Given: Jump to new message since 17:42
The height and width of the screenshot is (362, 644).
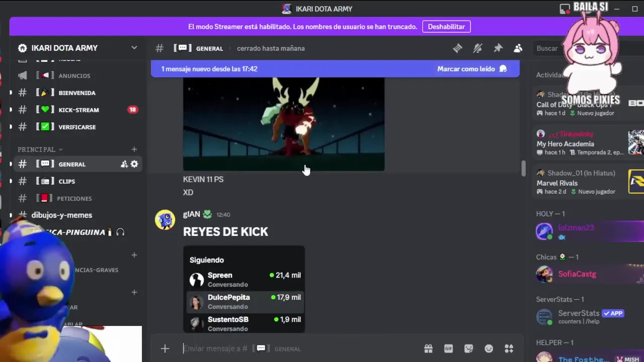Looking at the screenshot, I should [x=209, y=69].
